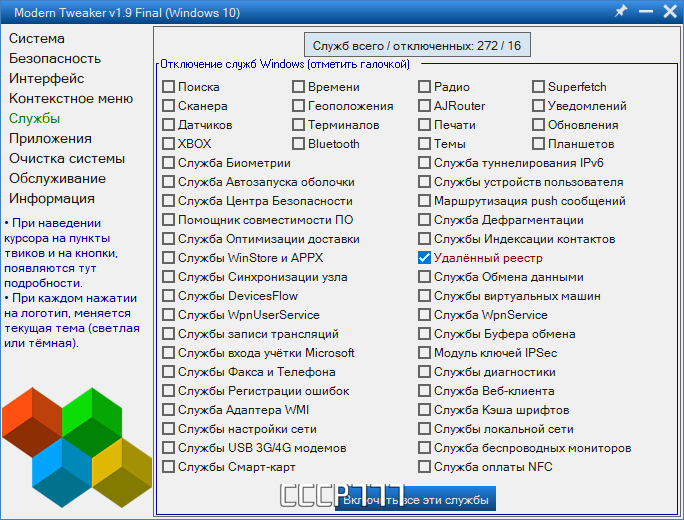
Task: Check the Геоположения checkbox
Action: [x=298, y=106]
